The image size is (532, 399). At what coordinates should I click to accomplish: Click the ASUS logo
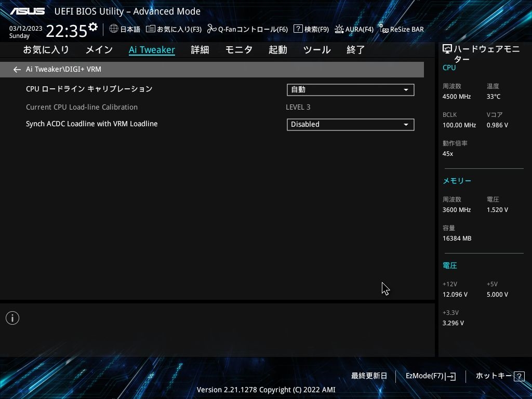(27, 11)
